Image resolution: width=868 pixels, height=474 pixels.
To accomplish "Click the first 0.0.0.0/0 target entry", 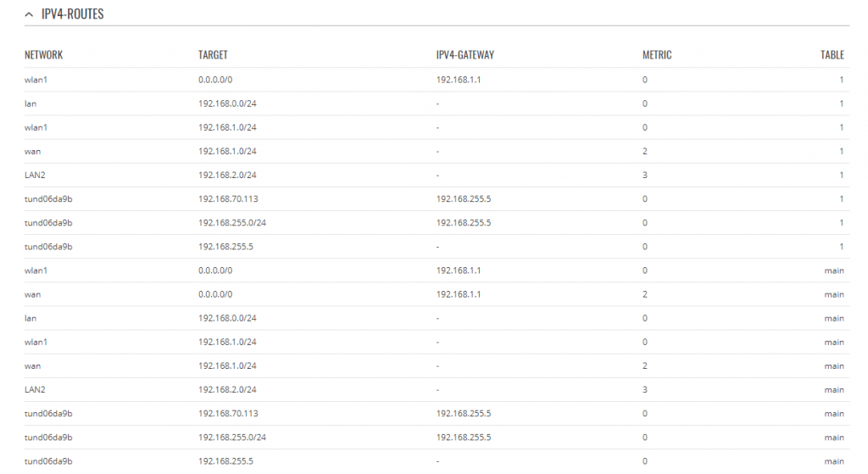I will 215,80.
